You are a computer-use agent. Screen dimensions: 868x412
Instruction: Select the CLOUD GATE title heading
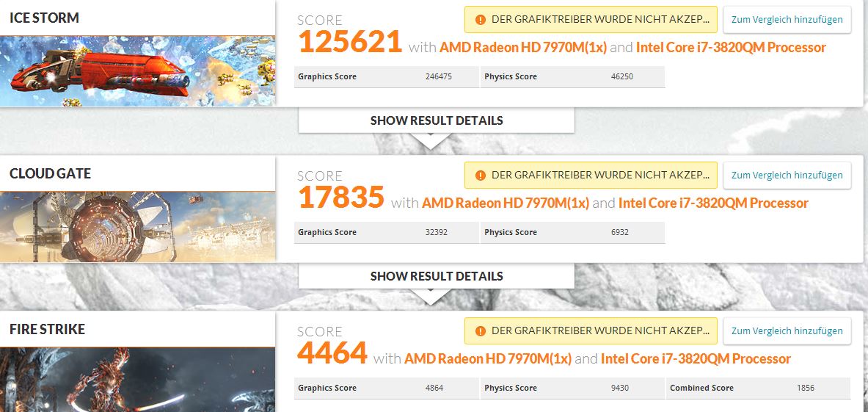(50, 173)
